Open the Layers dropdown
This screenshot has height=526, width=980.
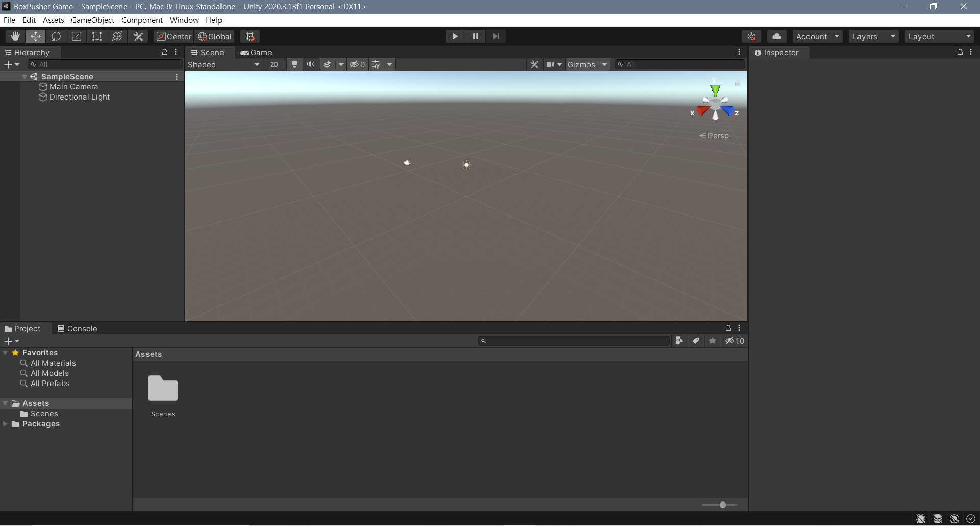(x=874, y=36)
